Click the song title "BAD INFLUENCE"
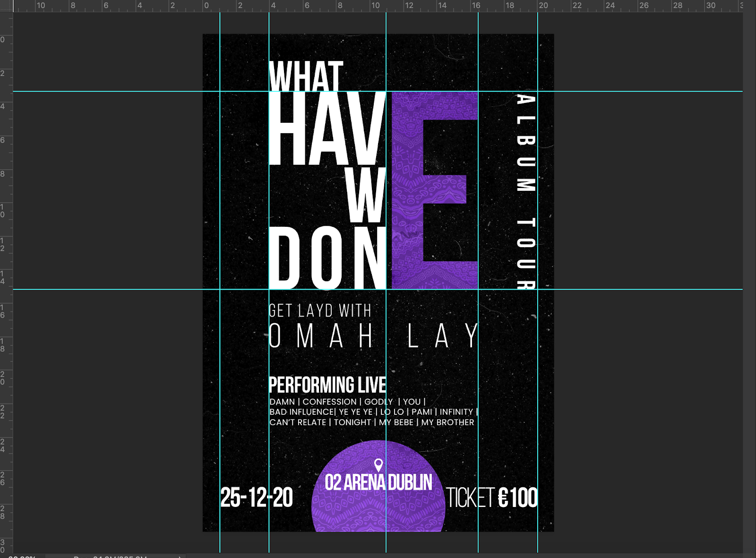756x558 pixels. 301,412
